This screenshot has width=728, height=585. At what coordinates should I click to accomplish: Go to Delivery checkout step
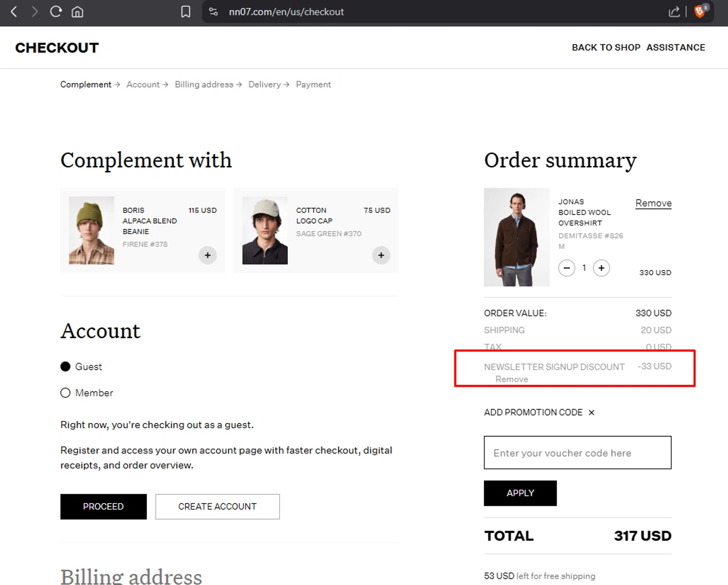[265, 84]
